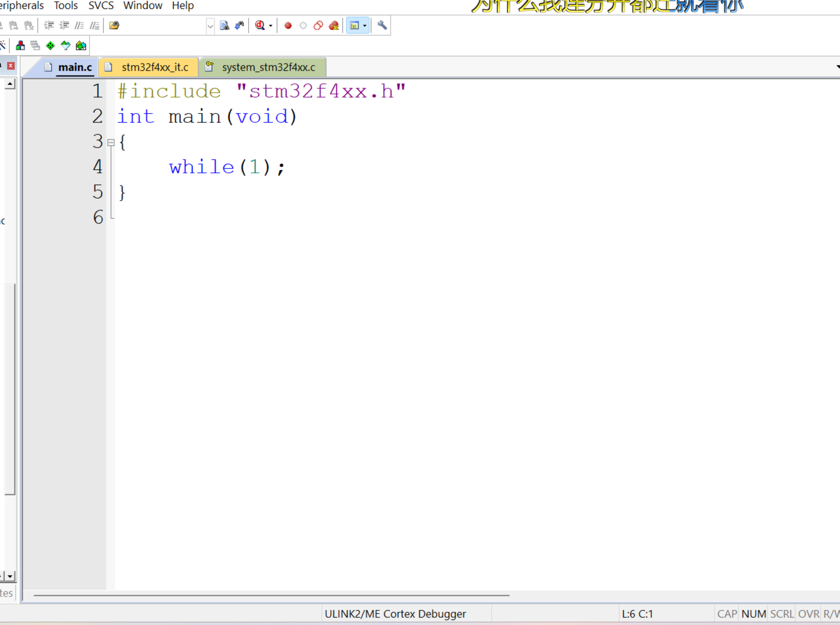Click the closing brace on line 5
This screenshot has height=625, width=840.
(x=122, y=193)
